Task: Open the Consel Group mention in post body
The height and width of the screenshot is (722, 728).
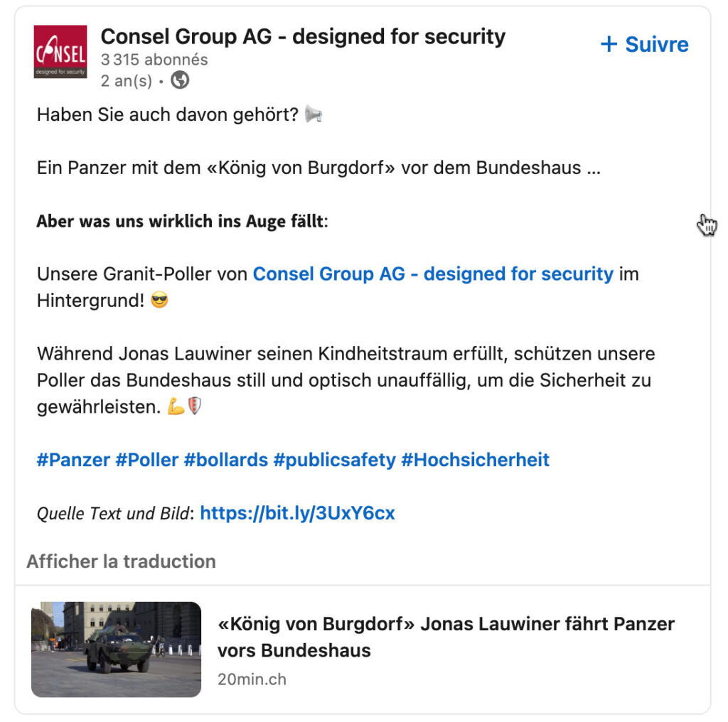Action: pyautogui.click(x=433, y=274)
